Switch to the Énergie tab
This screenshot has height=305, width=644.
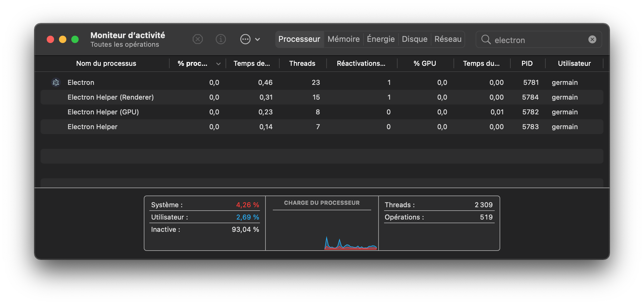(381, 39)
